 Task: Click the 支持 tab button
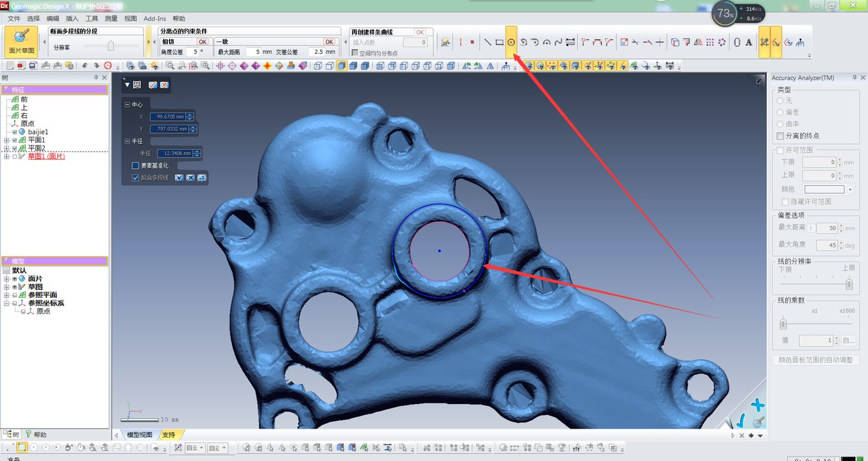(x=168, y=434)
